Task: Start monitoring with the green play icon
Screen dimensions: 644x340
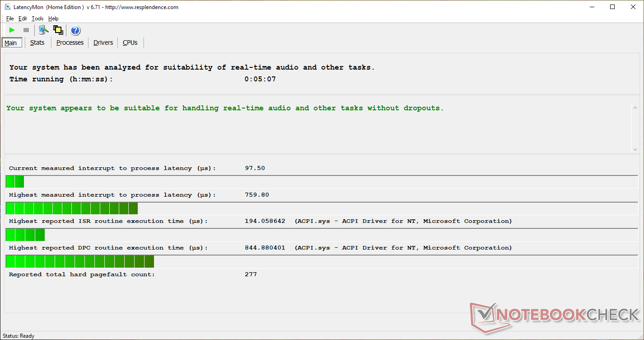Action: pyautogui.click(x=12, y=30)
